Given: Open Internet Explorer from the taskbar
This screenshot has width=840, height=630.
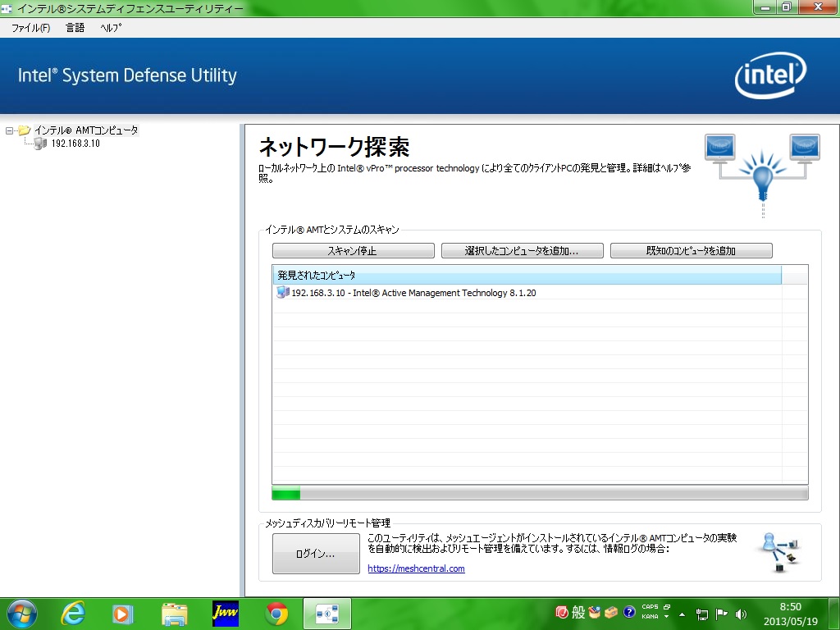Looking at the screenshot, I should [x=72, y=613].
